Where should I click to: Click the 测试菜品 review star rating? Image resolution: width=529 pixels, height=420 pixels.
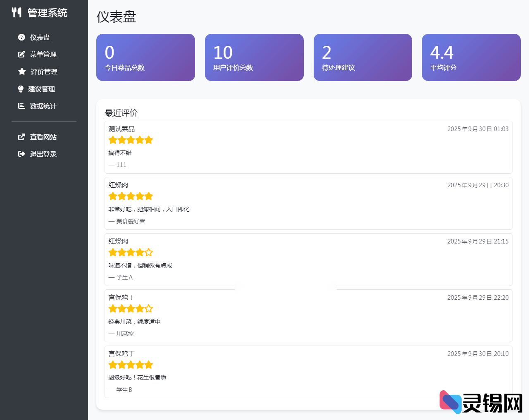[131, 140]
